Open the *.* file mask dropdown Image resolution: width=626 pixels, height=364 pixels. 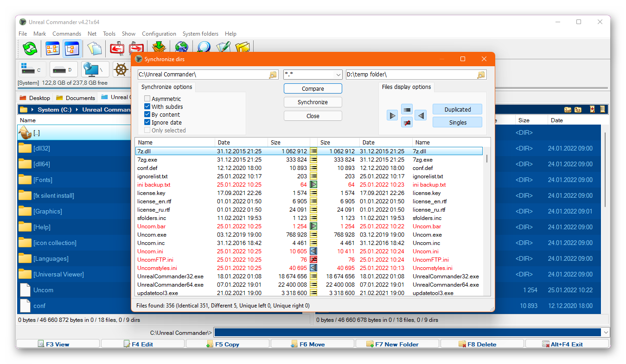[x=338, y=75]
